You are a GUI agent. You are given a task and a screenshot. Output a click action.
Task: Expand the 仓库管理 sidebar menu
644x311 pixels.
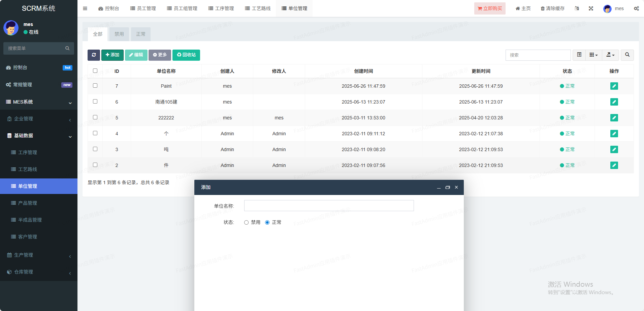coord(39,272)
